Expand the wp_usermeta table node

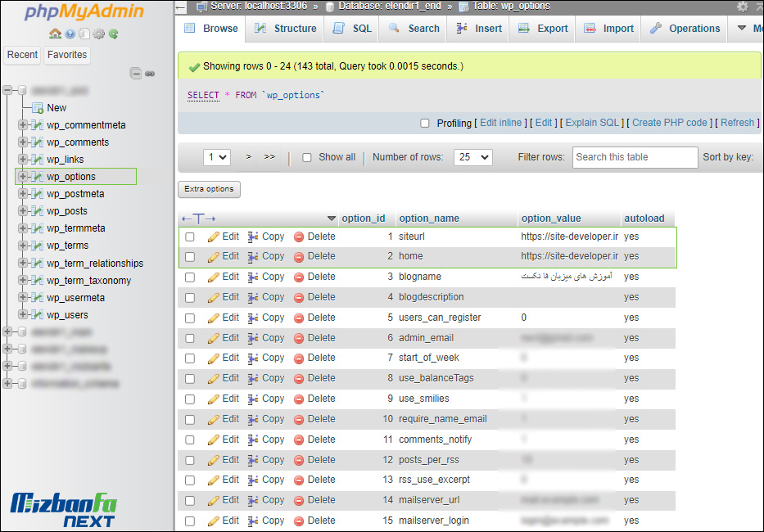click(22, 297)
